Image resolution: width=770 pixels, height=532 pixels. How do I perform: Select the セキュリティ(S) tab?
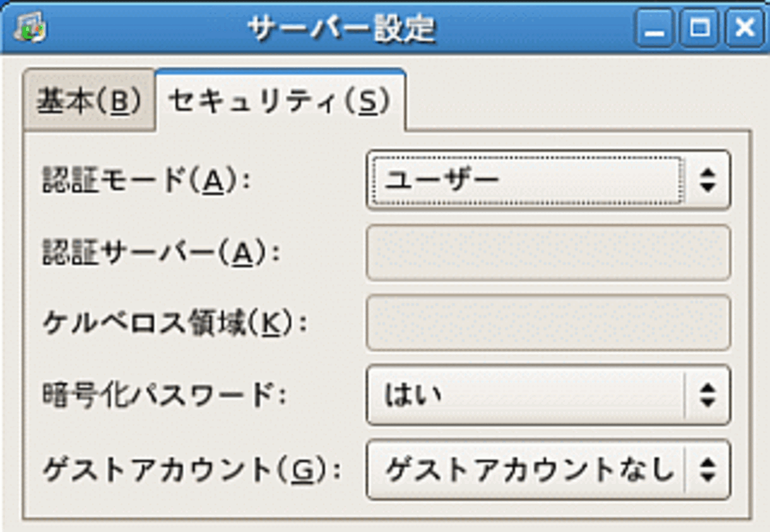point(280,101)
